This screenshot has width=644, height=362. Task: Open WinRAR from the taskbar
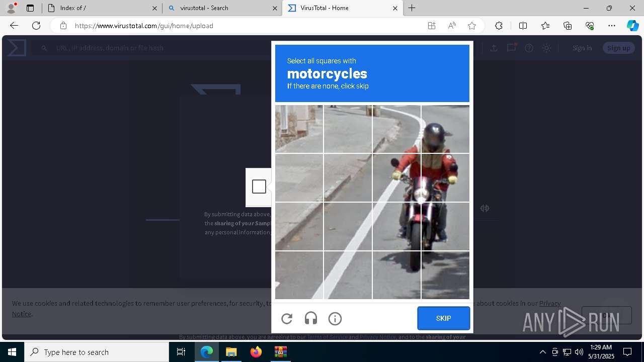point(280,352)
